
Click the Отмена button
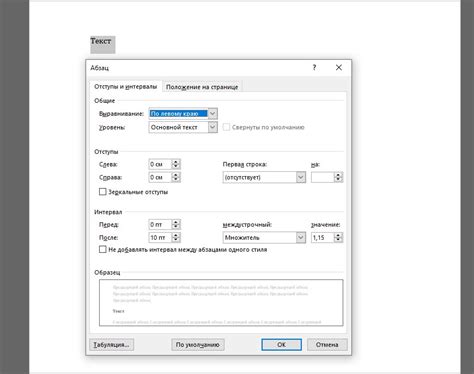pos(327,345)
